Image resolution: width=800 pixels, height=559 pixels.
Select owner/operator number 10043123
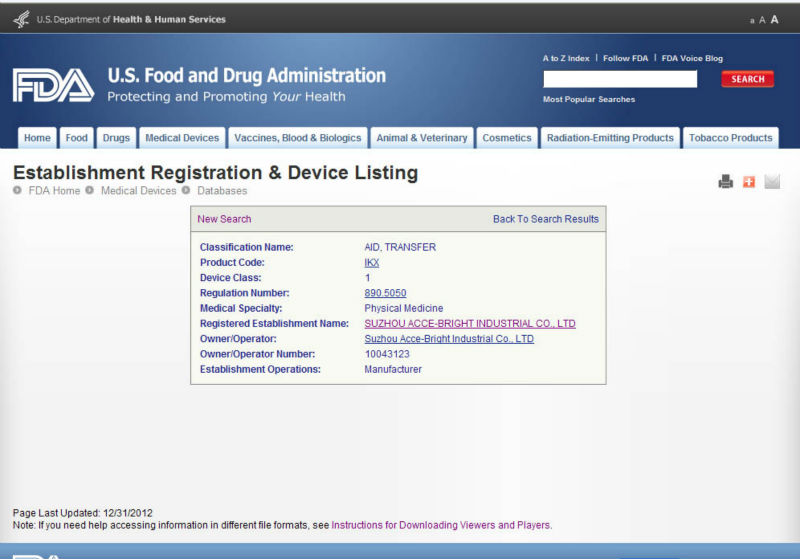pos(387,354)
